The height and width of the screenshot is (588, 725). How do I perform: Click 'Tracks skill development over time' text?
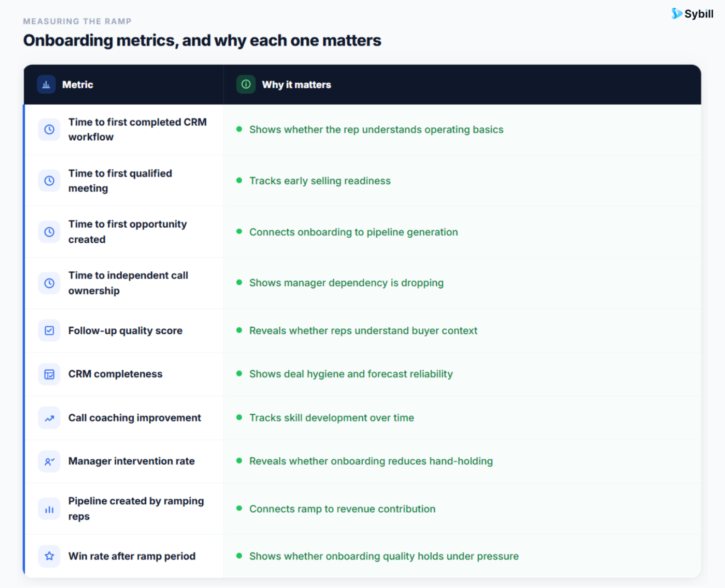pyautogui.click(x=332, y=418)
